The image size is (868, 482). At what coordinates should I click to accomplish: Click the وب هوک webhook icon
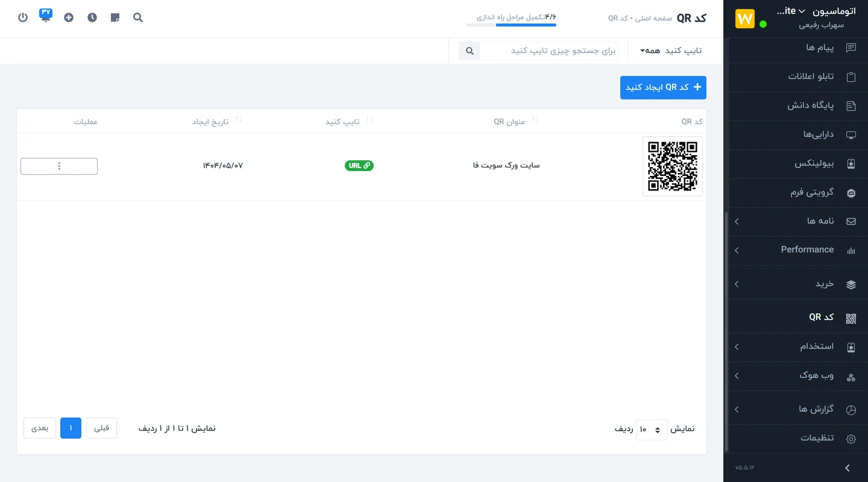click(851, 377)
